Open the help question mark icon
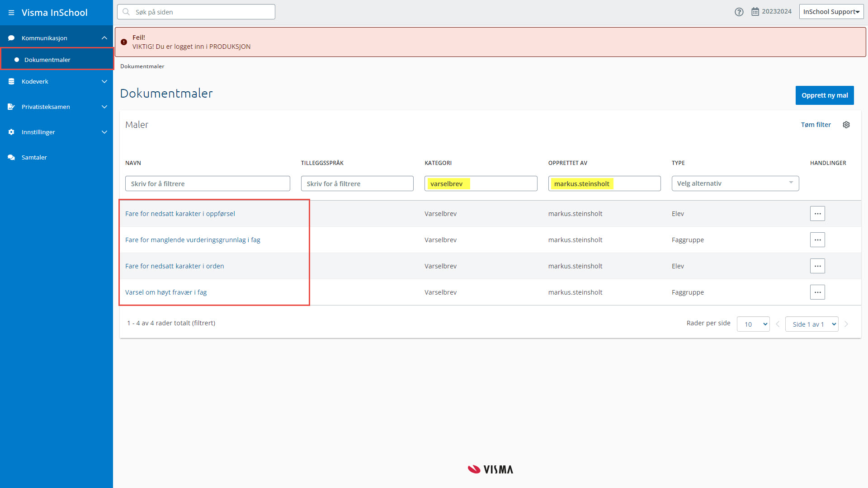This screenshot has height=488, width=868. point(739,12)
